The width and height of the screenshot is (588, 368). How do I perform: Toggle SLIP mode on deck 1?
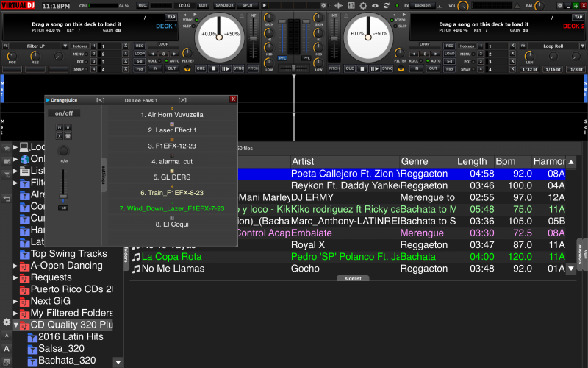(193, 26)
